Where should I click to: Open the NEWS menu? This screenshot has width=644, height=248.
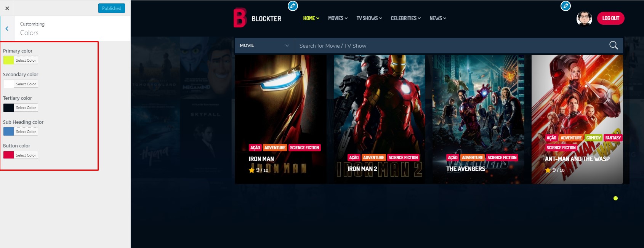click(x=438, y=18)
